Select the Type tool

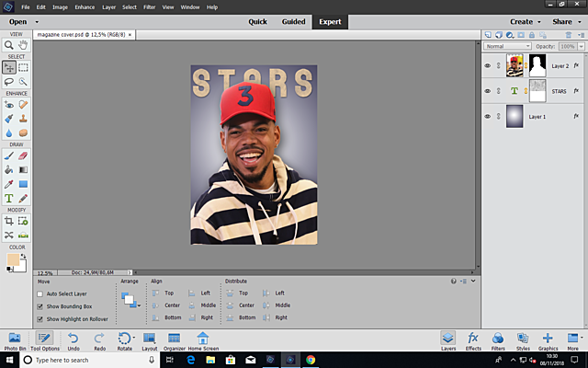click(8, 199)
